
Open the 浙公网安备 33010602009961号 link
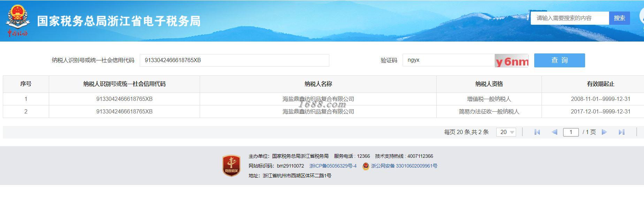[x=404, y=166]
